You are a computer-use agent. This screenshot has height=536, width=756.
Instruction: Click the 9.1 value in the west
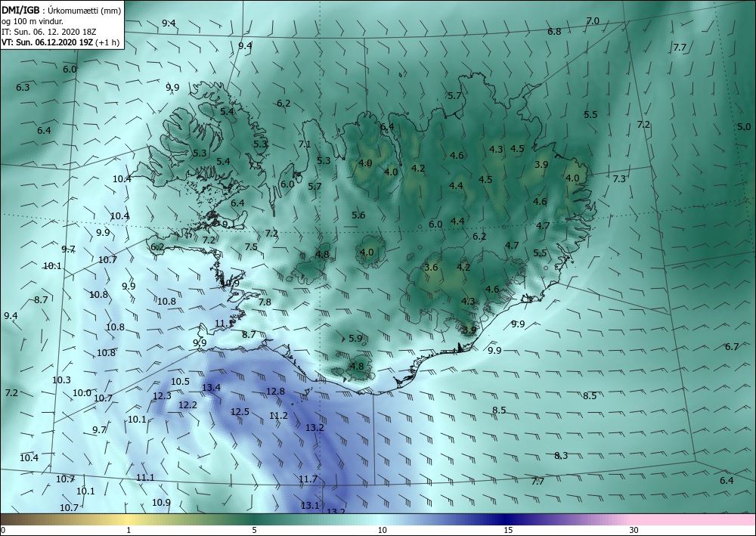[229, 224]
